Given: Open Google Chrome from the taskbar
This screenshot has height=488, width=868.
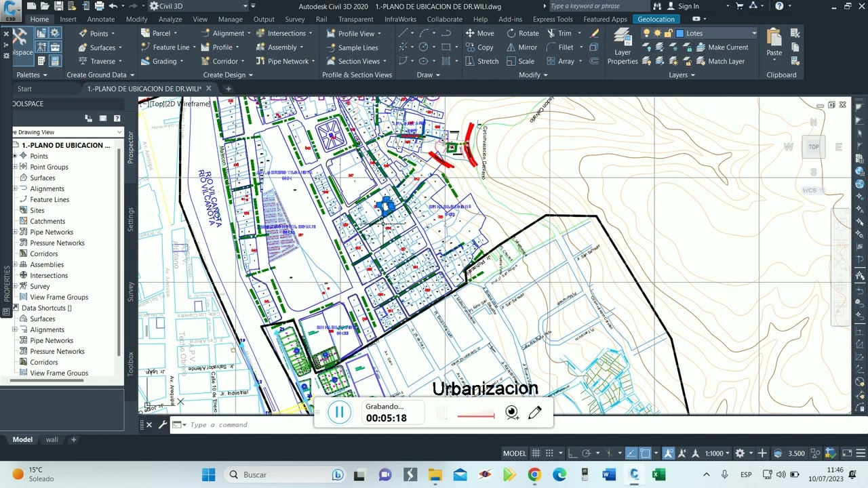Looking at the screenshot, I should (534, 474).
